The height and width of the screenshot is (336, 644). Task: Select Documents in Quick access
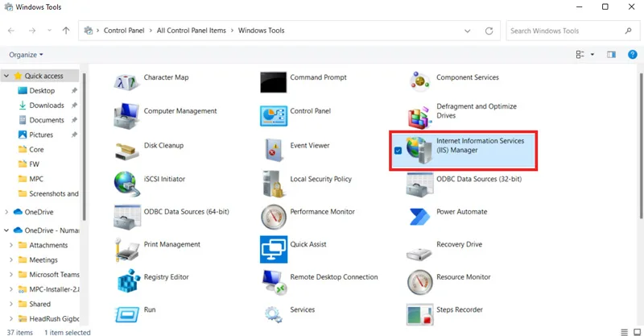click(x=47, y=120)
